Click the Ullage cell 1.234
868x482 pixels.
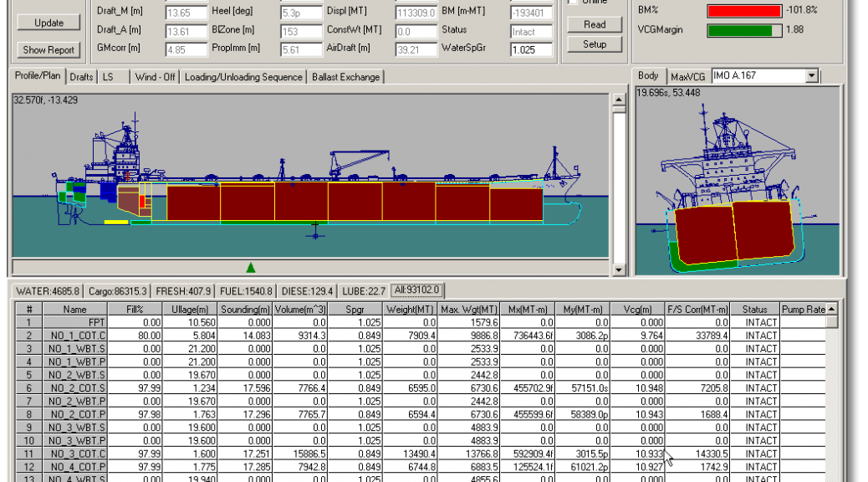(190, 388)
